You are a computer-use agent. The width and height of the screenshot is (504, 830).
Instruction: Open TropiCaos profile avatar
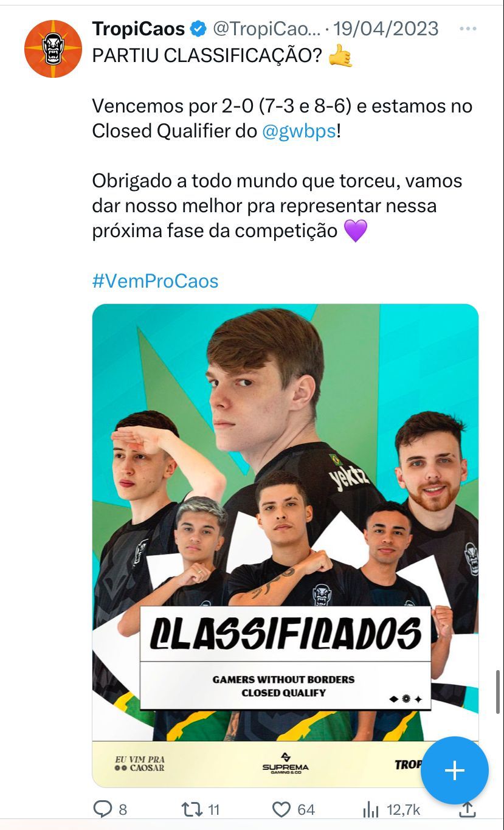tap(53, 49)
